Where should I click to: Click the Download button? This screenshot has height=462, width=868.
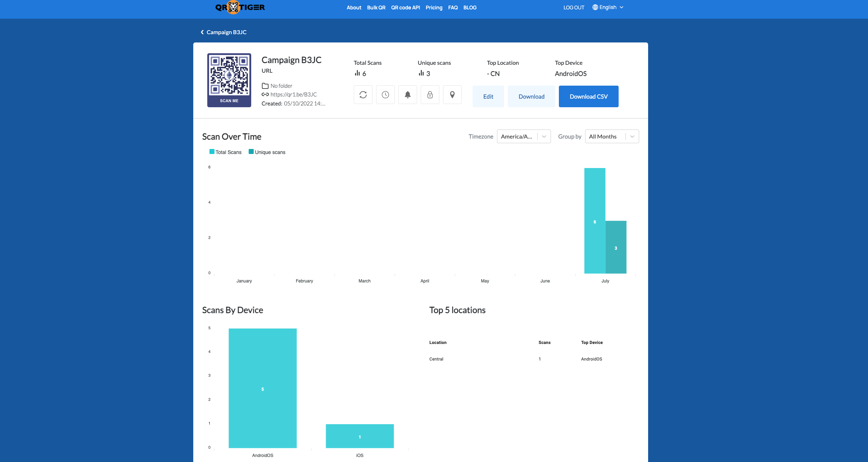pyautogui.click(x=532, y=96)
